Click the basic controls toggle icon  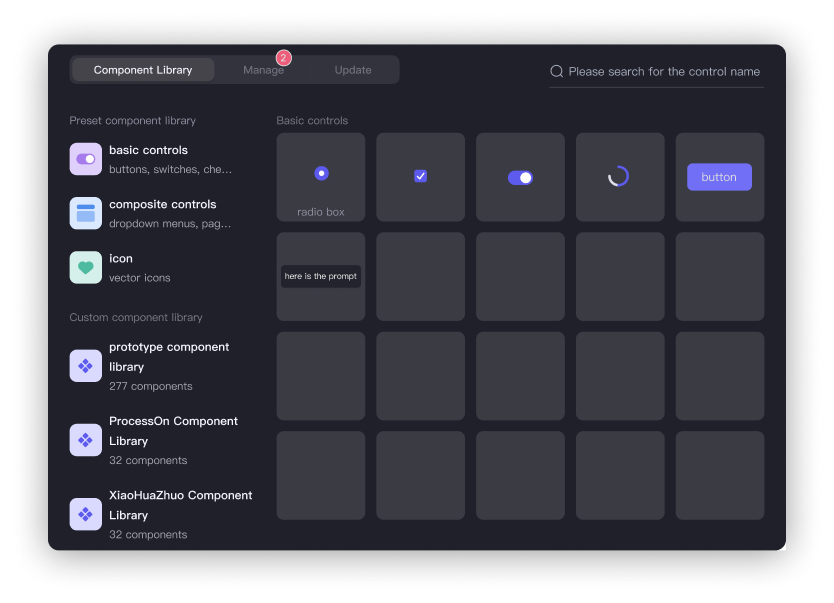coord(85,159)
